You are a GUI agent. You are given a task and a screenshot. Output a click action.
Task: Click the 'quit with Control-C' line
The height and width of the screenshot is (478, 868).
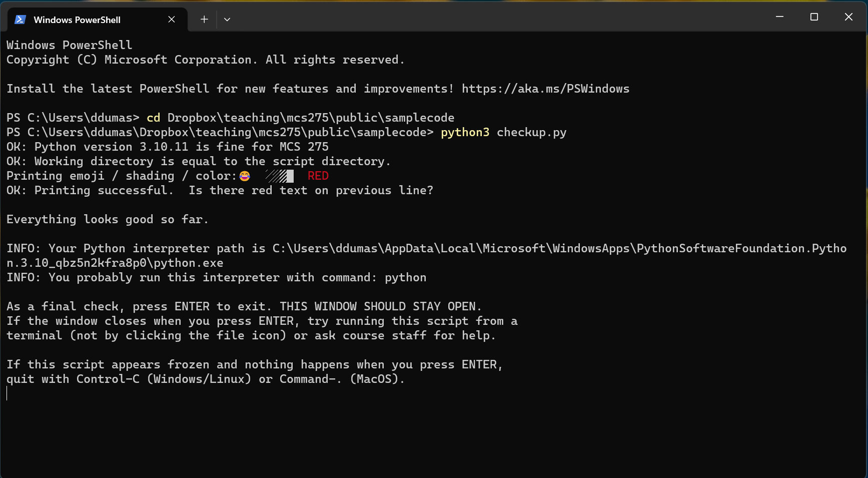[x=206, y=379]
